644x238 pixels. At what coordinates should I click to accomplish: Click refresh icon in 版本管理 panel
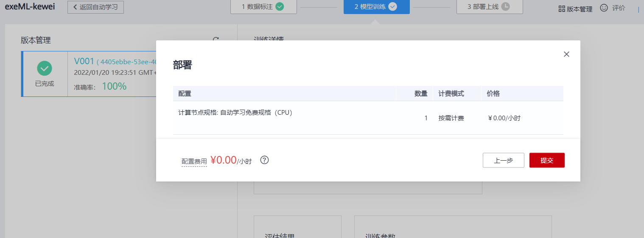tap(216, 40)
